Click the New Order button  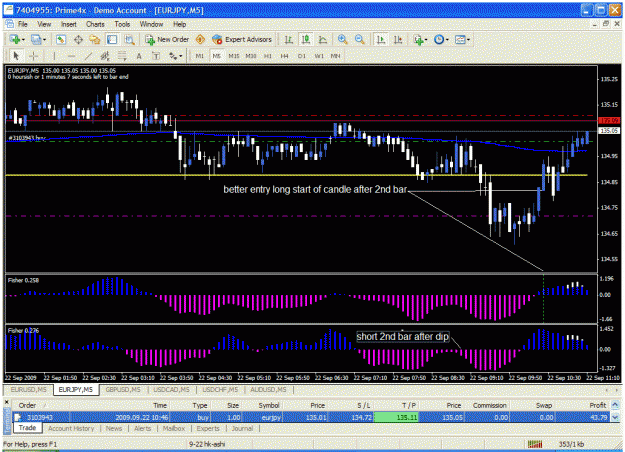tap(167, 39)
